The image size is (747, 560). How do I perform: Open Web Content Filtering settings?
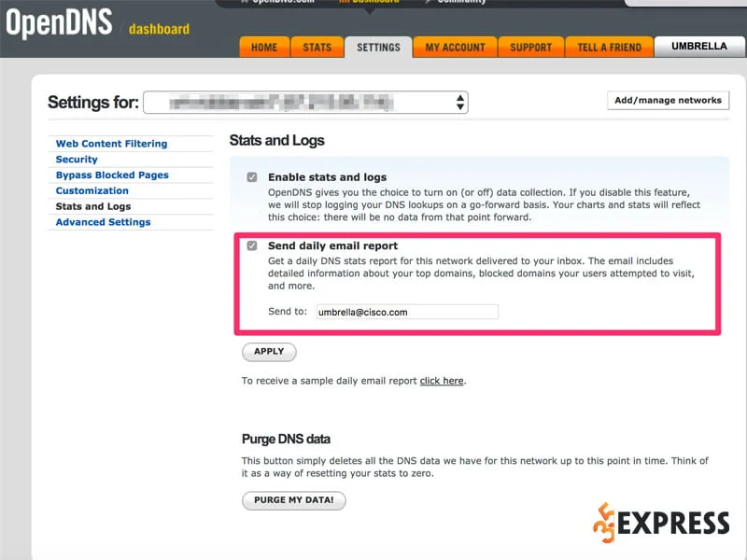(x=111, y=144)
